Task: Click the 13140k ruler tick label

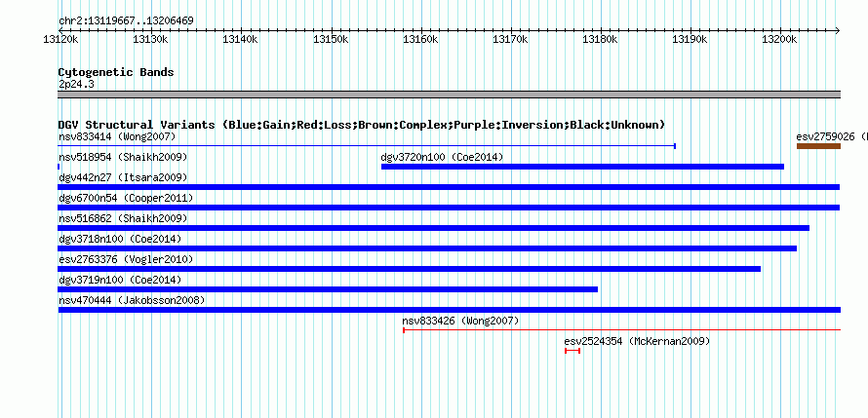Action: click(240, 39)
